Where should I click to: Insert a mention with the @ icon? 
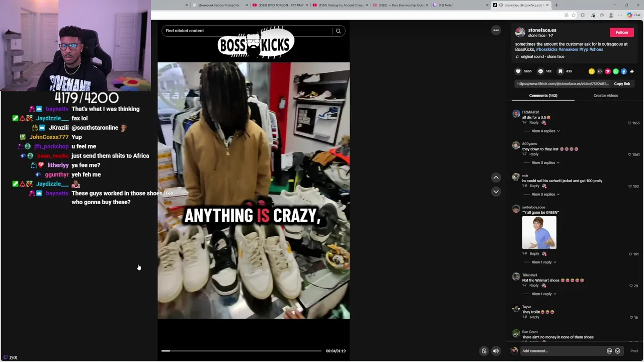[x=609, y=351]
